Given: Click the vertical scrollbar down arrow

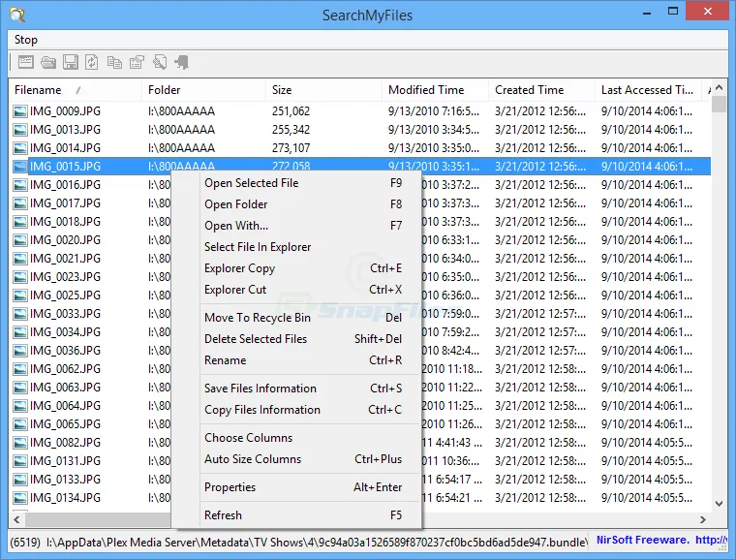Looking at the screenshot, I should click(719, 502).
